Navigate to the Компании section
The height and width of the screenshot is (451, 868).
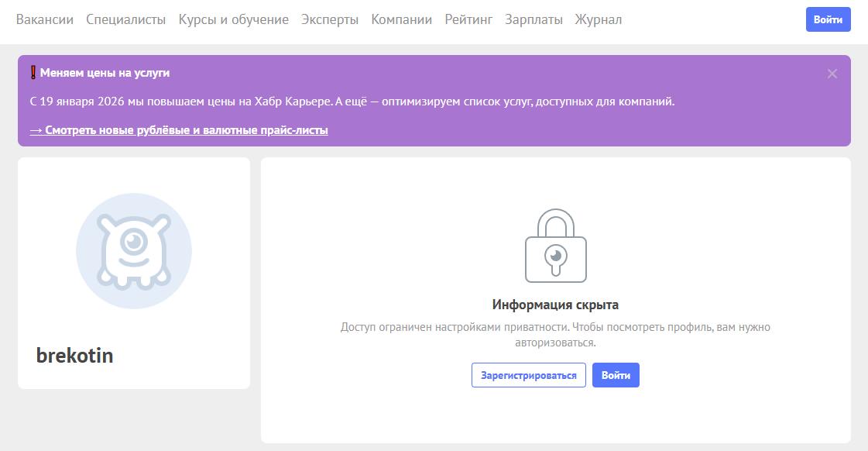pyautogui.click(x=401, y=19)
